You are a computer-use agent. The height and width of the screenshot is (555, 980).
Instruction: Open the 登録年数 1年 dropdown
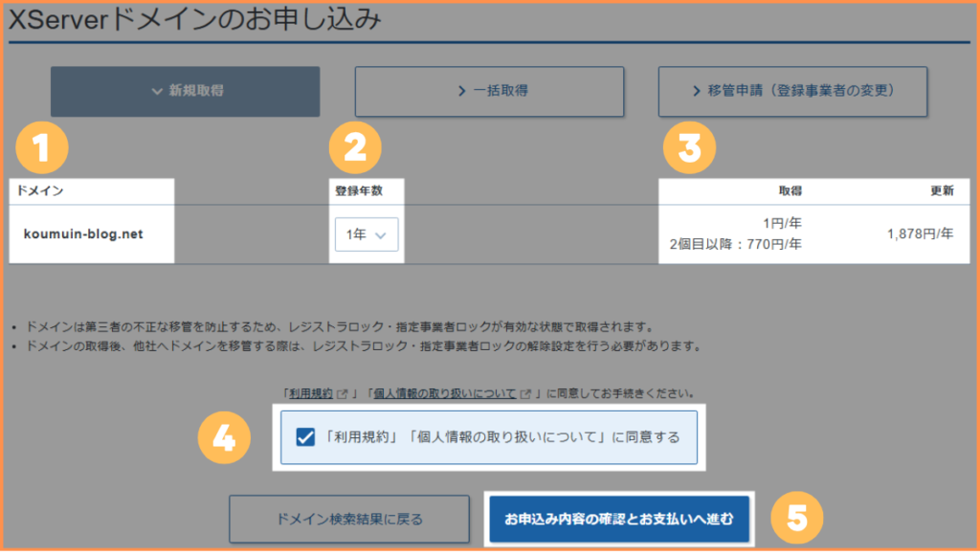367,234
